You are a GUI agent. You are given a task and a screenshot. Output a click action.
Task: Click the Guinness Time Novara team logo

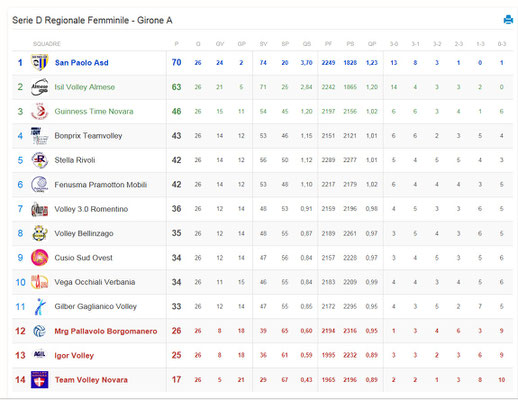point(39,111)
